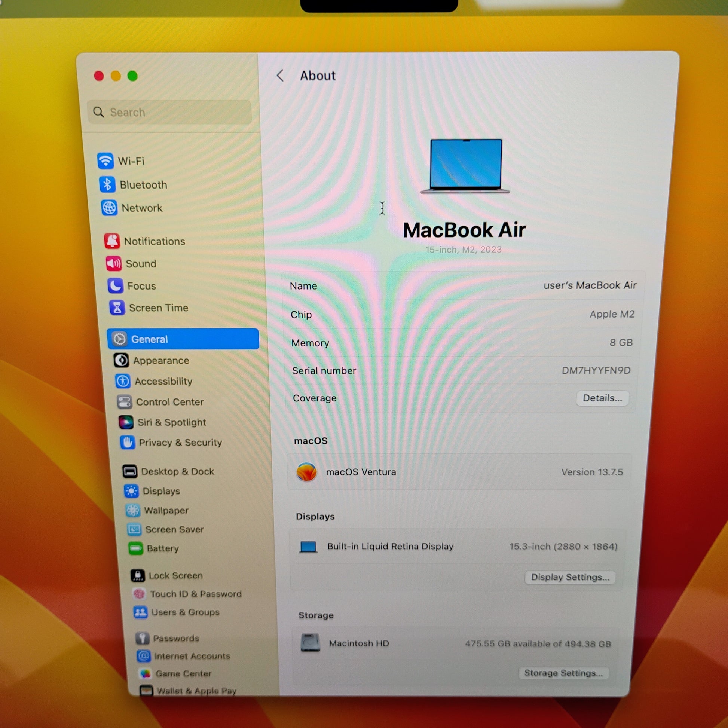Viewport: 728px width, 728px height.
Task: Select the Screen Time sidebar label
Action: 159,308
